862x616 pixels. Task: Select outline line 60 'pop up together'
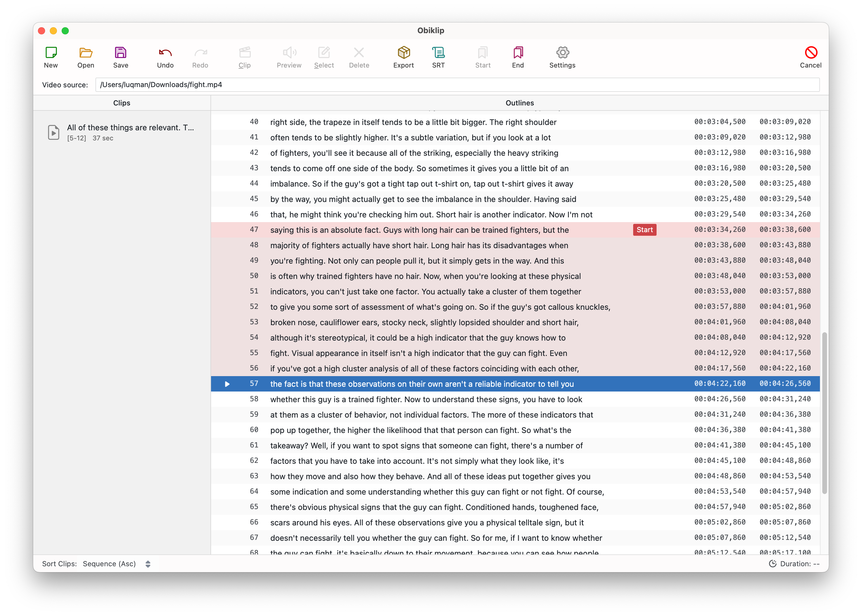click(x=421, y=430)
